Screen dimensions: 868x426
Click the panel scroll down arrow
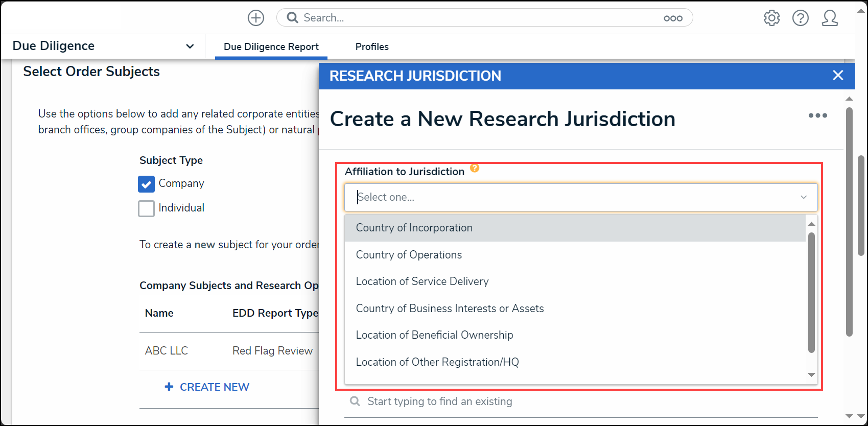849,416
